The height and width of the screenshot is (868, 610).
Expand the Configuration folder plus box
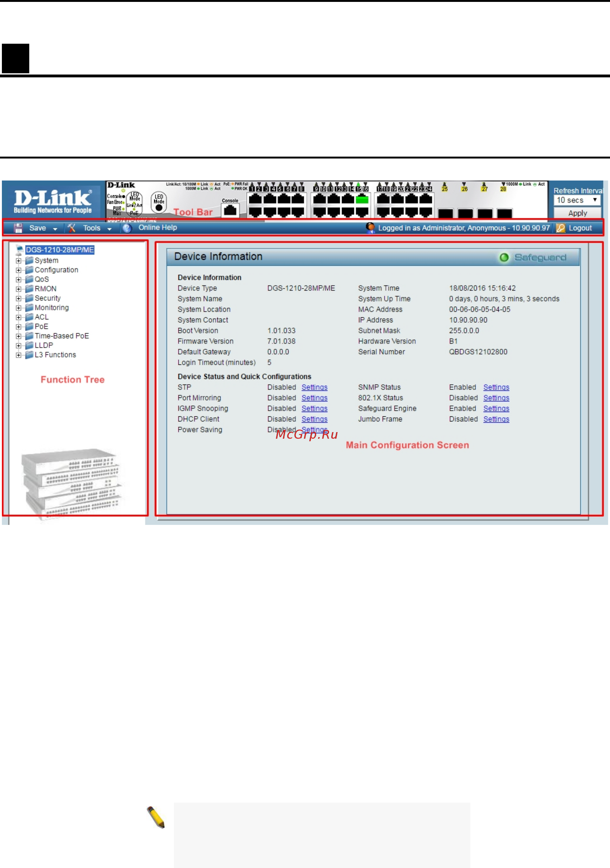(19, 270)
